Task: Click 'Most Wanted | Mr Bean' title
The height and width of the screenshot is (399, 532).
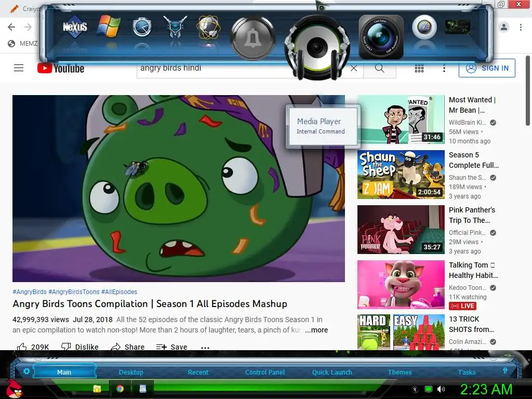Action: point(472,105)
